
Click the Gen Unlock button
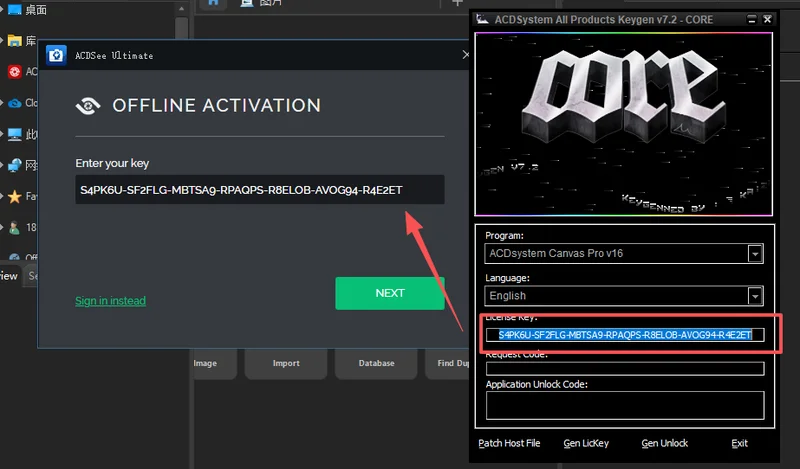[x=665, y=443]
